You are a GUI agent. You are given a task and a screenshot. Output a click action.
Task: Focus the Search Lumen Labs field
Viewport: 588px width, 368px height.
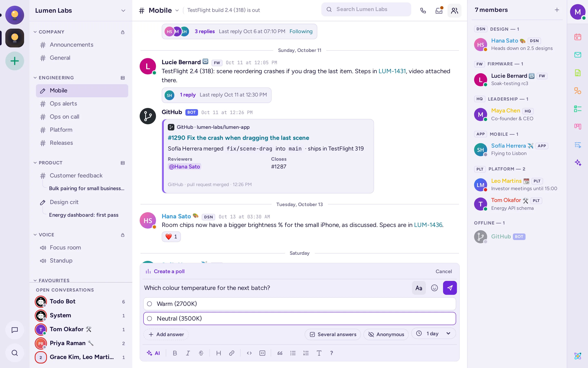pyautogui.click(x=366, y=9)
